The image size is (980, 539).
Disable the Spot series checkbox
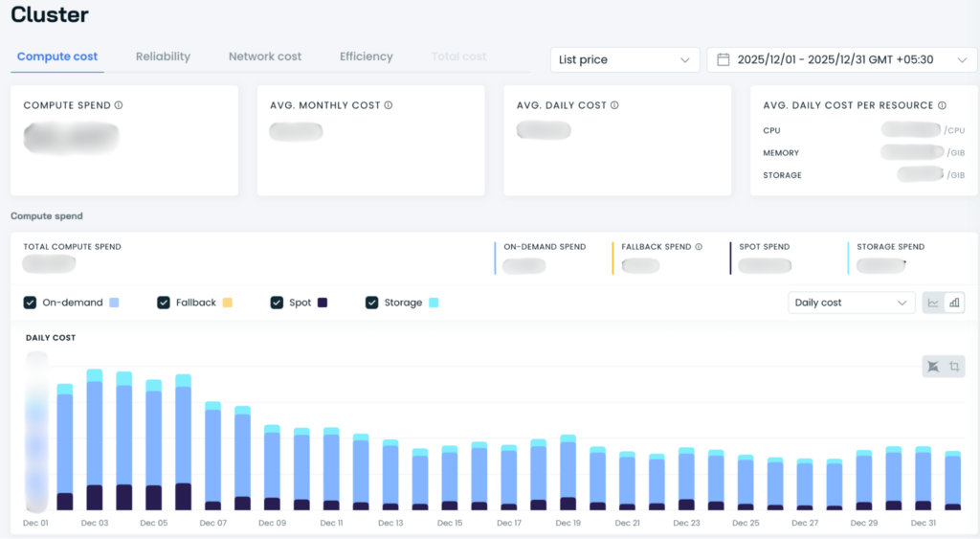coord(277,303)
